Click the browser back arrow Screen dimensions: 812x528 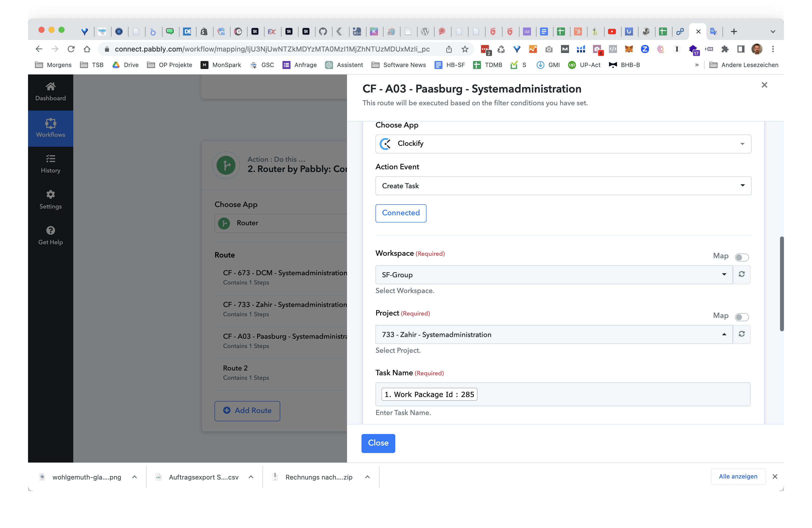(x=39, y=49)
